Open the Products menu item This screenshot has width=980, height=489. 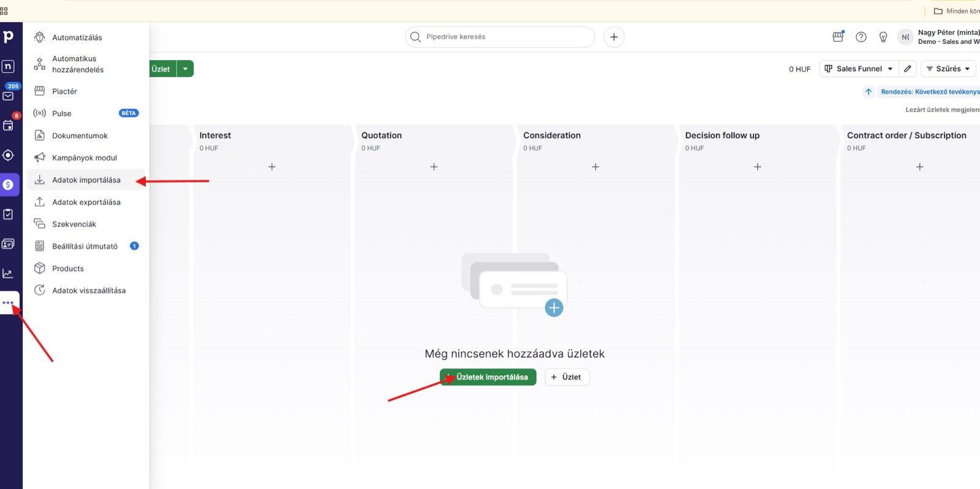pyautogui.click(x=86, y=268)
